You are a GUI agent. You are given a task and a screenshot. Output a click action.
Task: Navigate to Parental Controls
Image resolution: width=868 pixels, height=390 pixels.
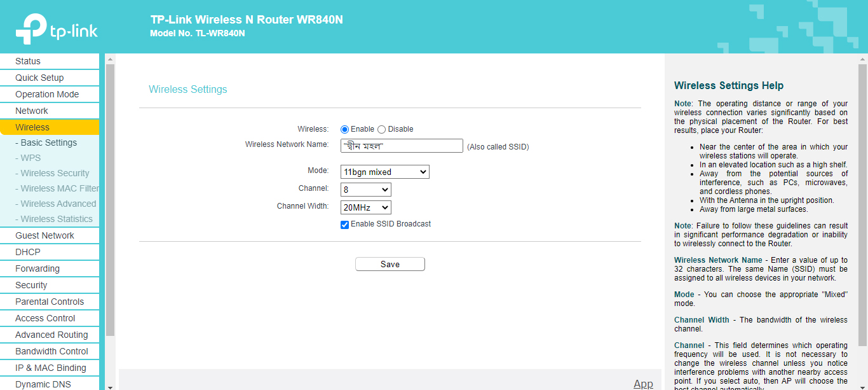click(x=50, y=302)
